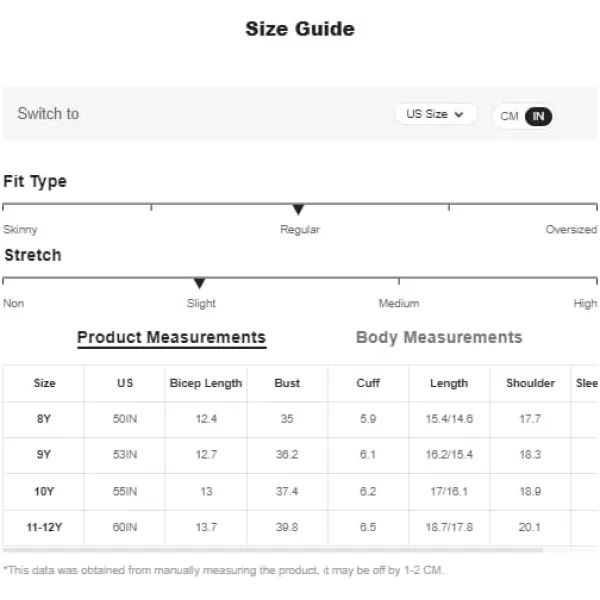Image resolution: width=600 pixels, height=600 pixels.
Task: Click the Shoulder column header
Action: (530, 383)
